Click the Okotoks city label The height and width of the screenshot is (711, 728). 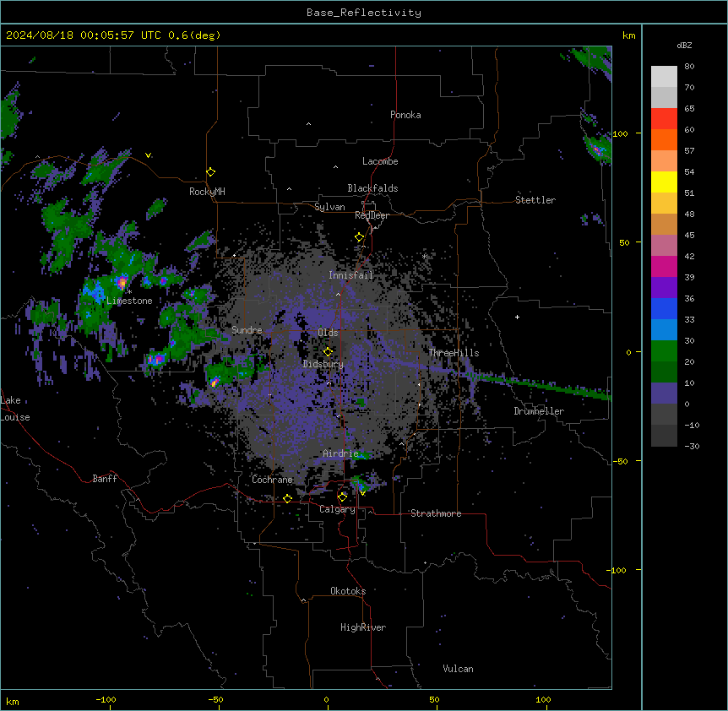(348, 591)
